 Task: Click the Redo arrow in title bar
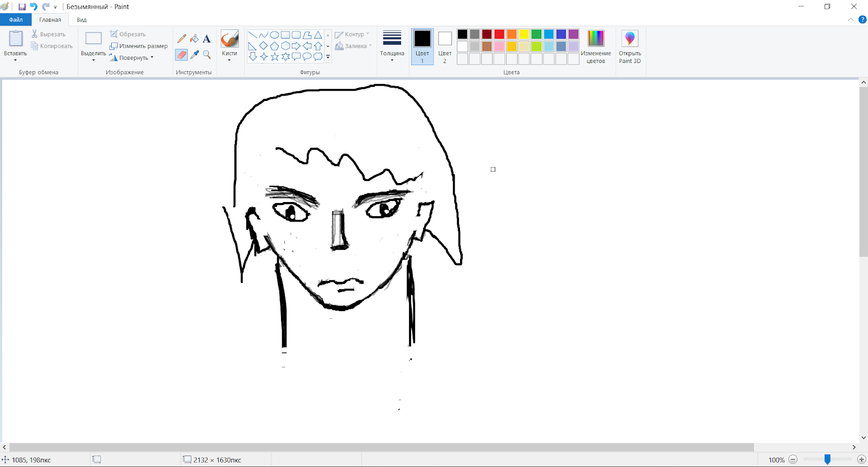(x=46, y=7)
